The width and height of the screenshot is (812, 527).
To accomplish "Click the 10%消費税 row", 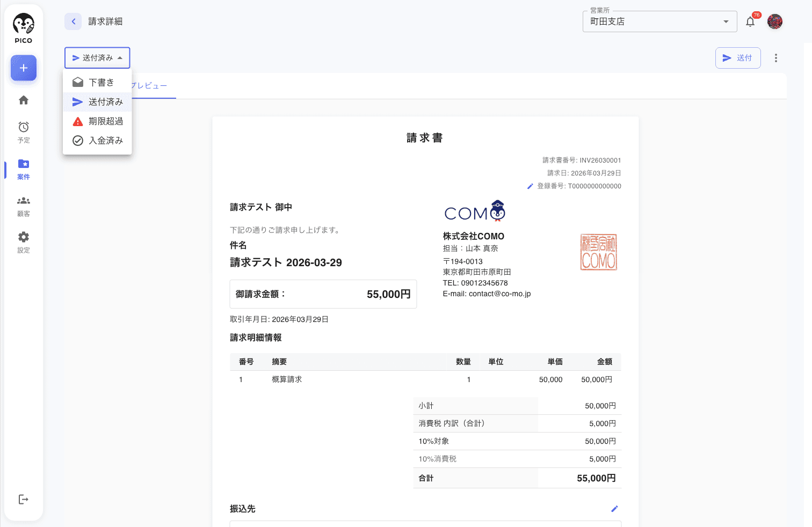I will [x=517, y=459].
